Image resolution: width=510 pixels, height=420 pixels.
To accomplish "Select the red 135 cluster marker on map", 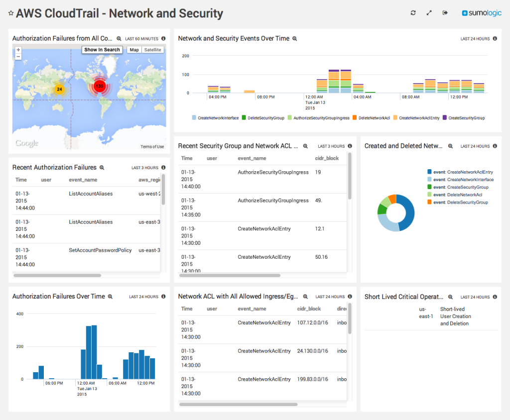I will [99, 86].
